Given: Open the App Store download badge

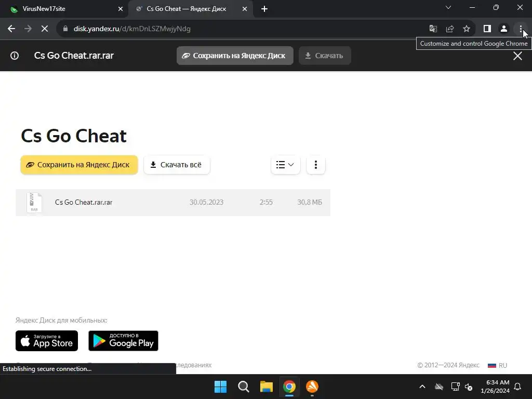Looking at the screenshot, I should tap(47, 341).
